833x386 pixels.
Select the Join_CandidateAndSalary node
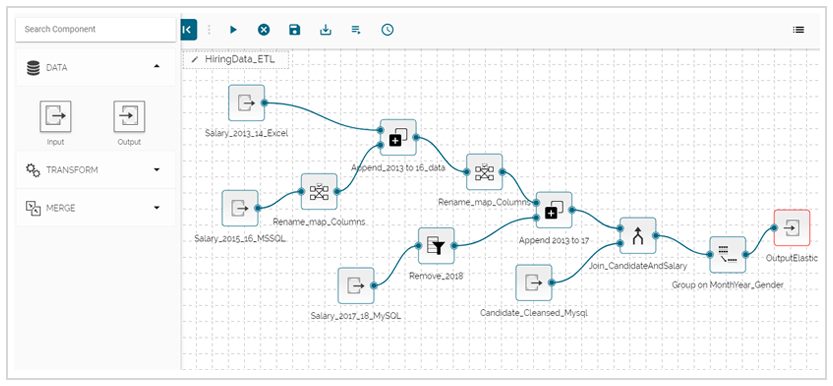(638, 235)
